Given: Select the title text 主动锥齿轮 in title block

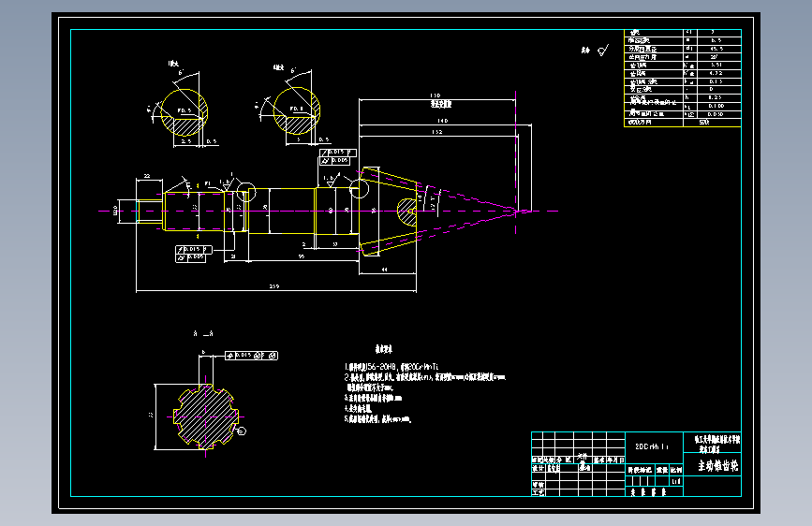Looking at the screenshot, I should coord(717,466).
